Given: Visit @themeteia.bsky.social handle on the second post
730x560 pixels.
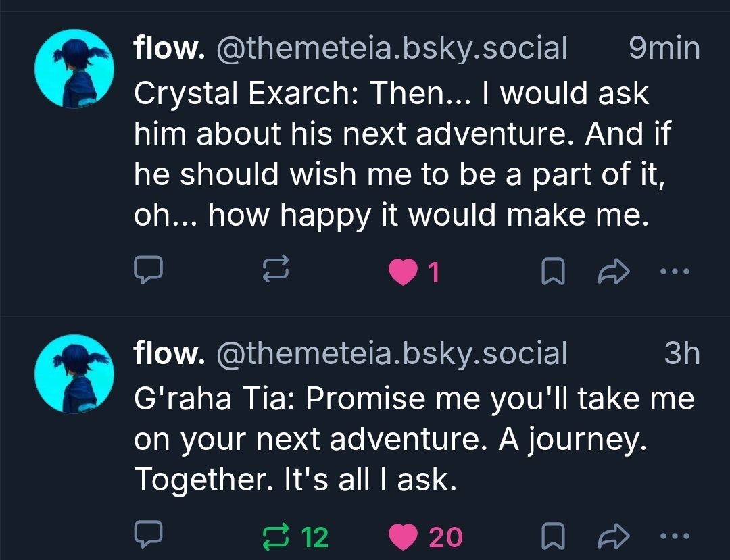Looking at the screenshot, I should tap(391, 353).
